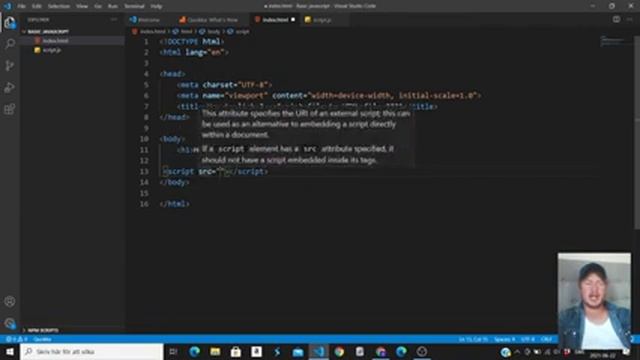Click the VS Code logo in title bar
Viewport: 640px width, 360px height.
click(7, 6)
